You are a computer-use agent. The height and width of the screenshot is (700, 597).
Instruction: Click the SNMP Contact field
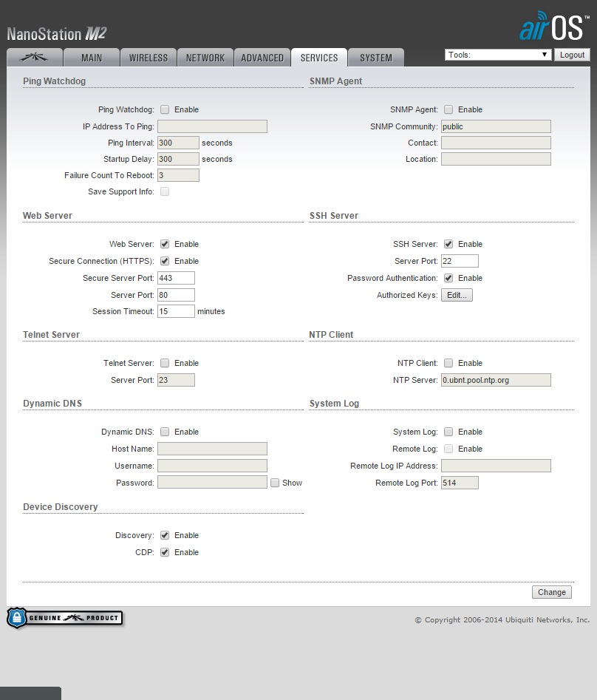pyautogui.click(x=497, y=143)
